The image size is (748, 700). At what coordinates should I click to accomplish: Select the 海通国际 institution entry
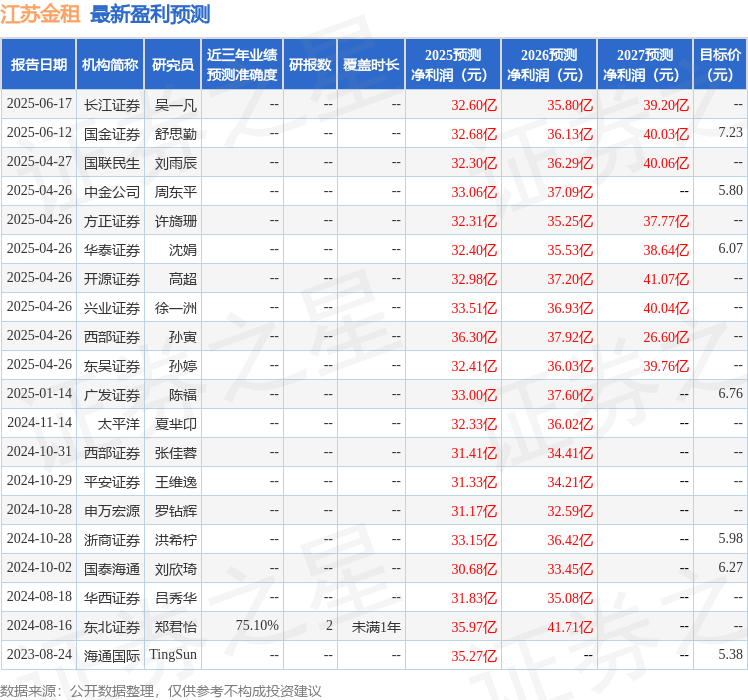point(112,656)
